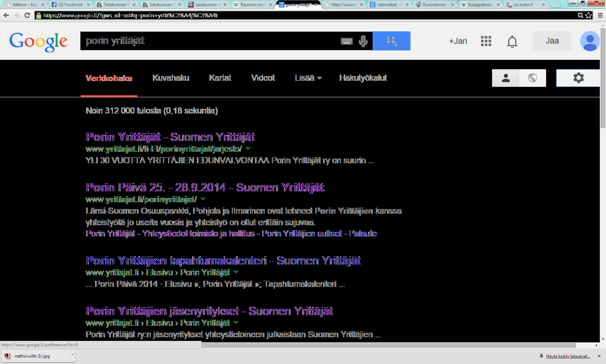Switch to global results globe icon
606x364 pixels.
pos(533,78)
